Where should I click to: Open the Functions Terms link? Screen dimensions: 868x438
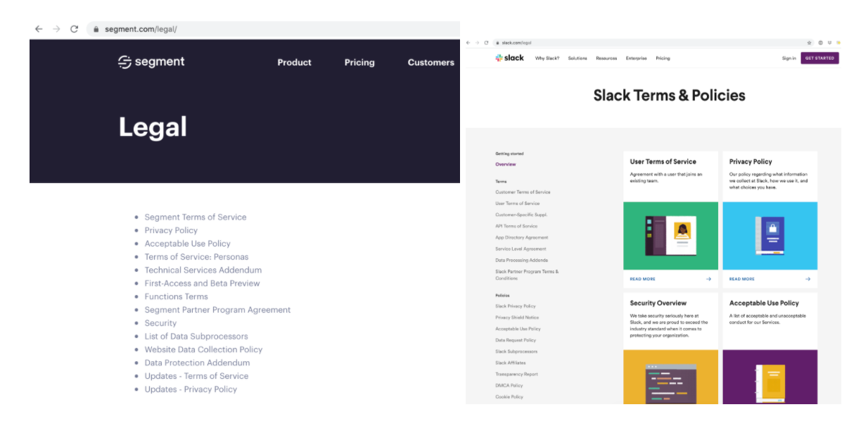tap(176, 296)
